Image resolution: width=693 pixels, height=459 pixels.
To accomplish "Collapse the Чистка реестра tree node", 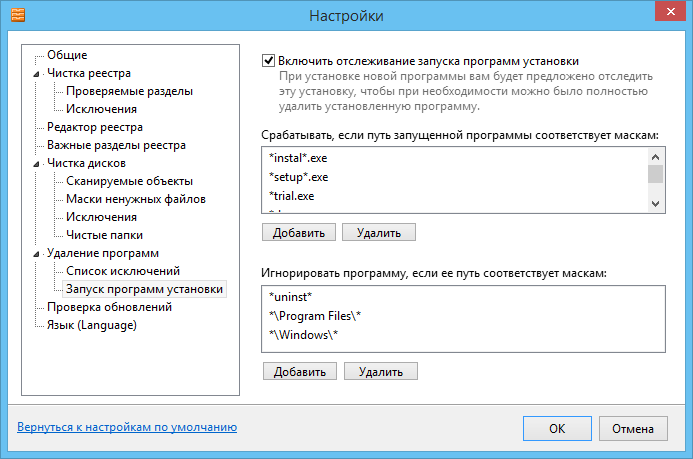I will point(37,74).
